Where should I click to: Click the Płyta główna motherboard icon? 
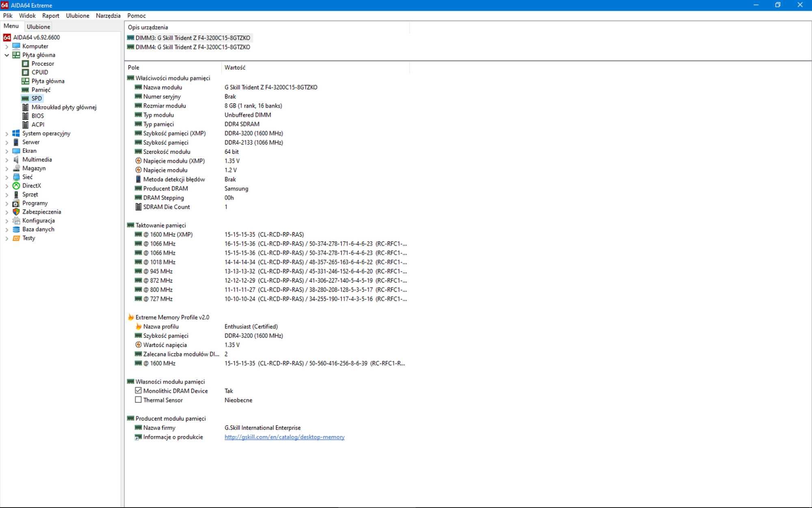[16, 55]
